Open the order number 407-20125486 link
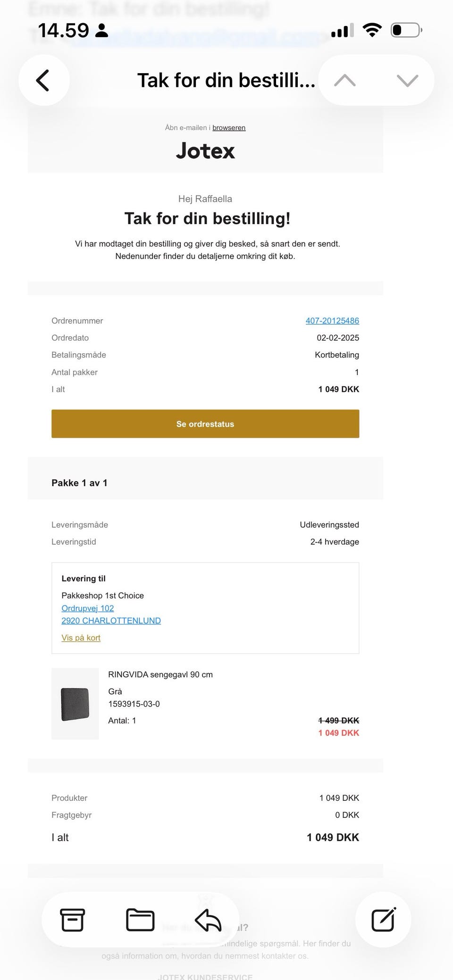The width and height of the screenshot is (453, 980). click(x=332, y=320)
